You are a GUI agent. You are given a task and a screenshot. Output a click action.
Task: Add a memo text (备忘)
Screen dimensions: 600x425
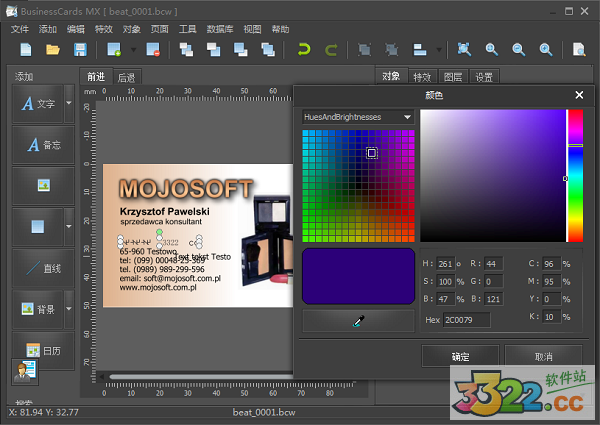(x=43, y=145)
